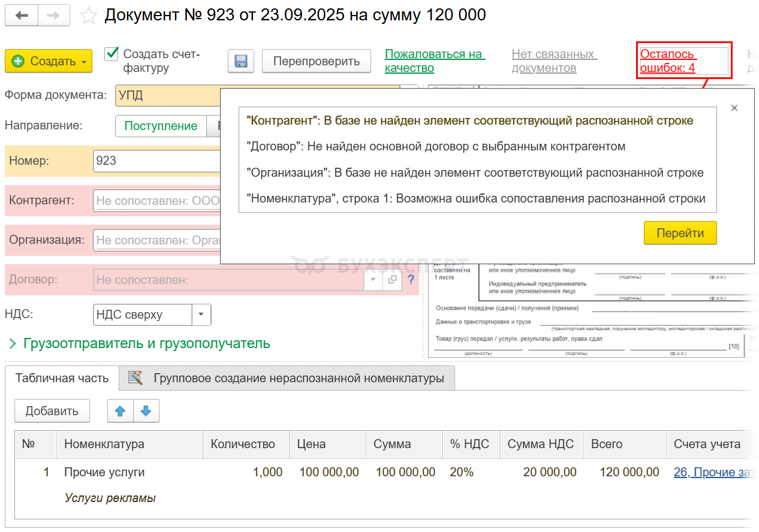Viewport: 759px width, 532px height.
Task: Open the Договор field open-form icon
Action: [x=392, y=280]
